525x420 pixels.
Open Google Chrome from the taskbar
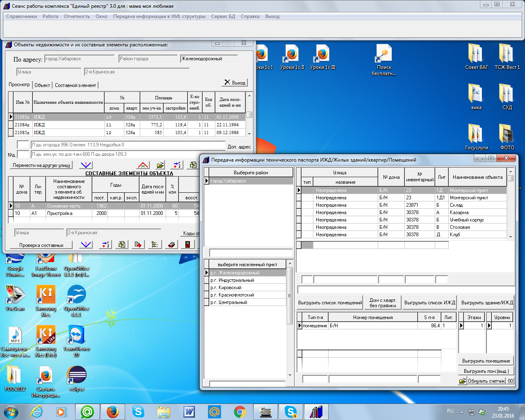[x=240, y=411]
